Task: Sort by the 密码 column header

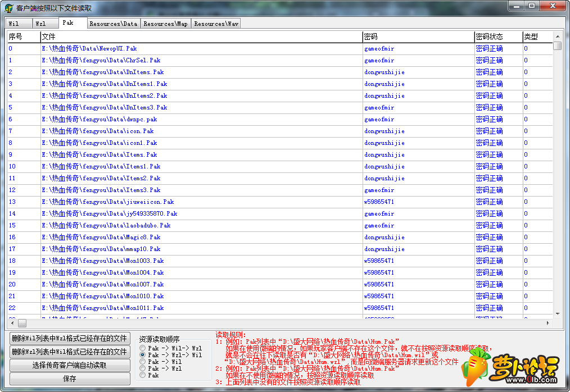Action: (419, 37)
